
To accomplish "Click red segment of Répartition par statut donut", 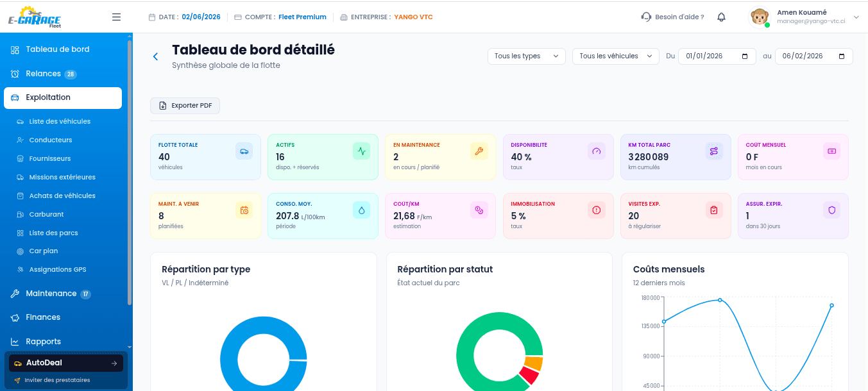I will click(x=529, y=375).
